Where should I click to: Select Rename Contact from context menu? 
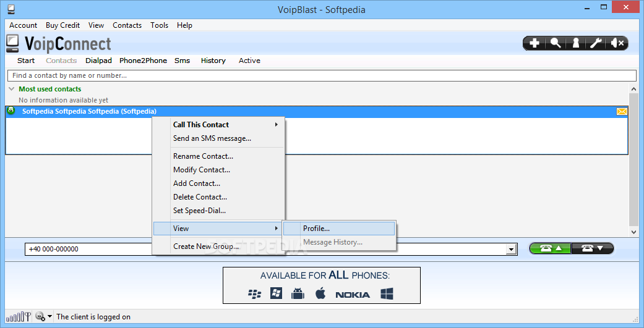click(x=218, y=156)
